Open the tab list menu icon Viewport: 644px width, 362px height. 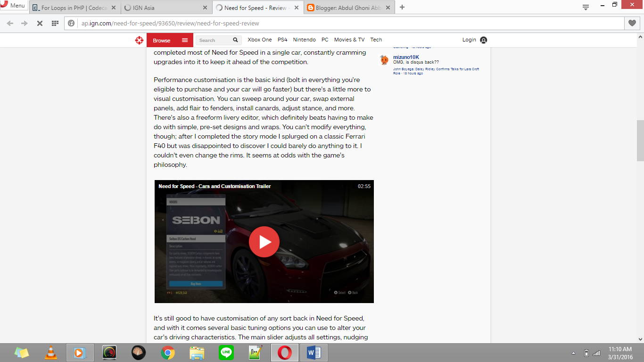(x=586, y=7)
